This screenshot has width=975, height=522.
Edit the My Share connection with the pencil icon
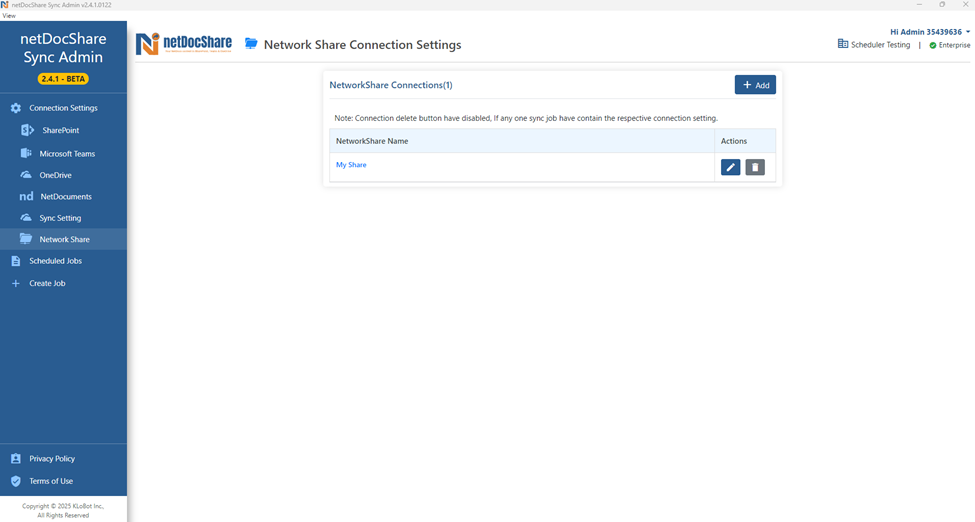(731, 167)
